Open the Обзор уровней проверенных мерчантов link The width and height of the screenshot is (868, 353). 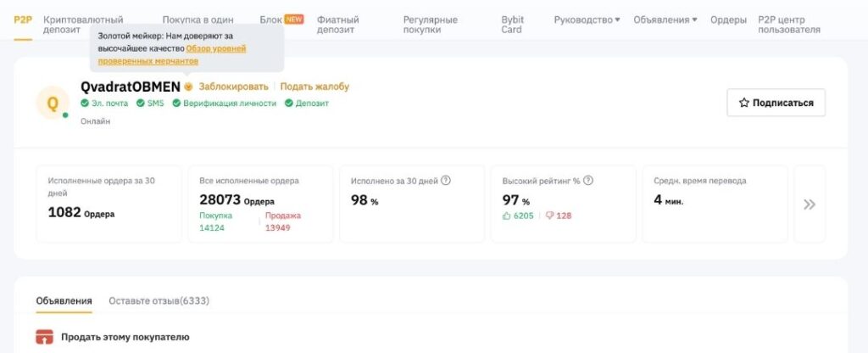172,54
